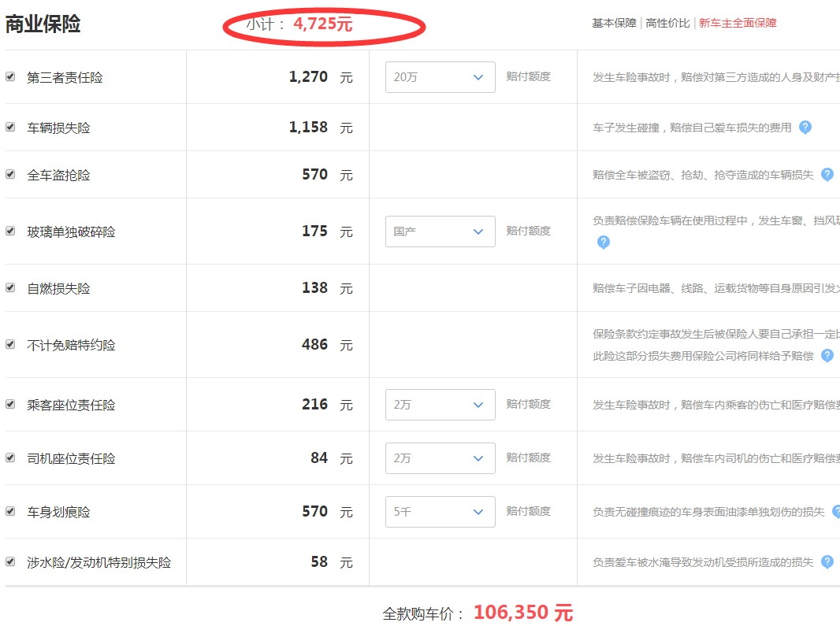This screenshot has height=626, width=840.
Task: Click the 486 premium amount
Action: pyautogui.click(x=314, y=345)
